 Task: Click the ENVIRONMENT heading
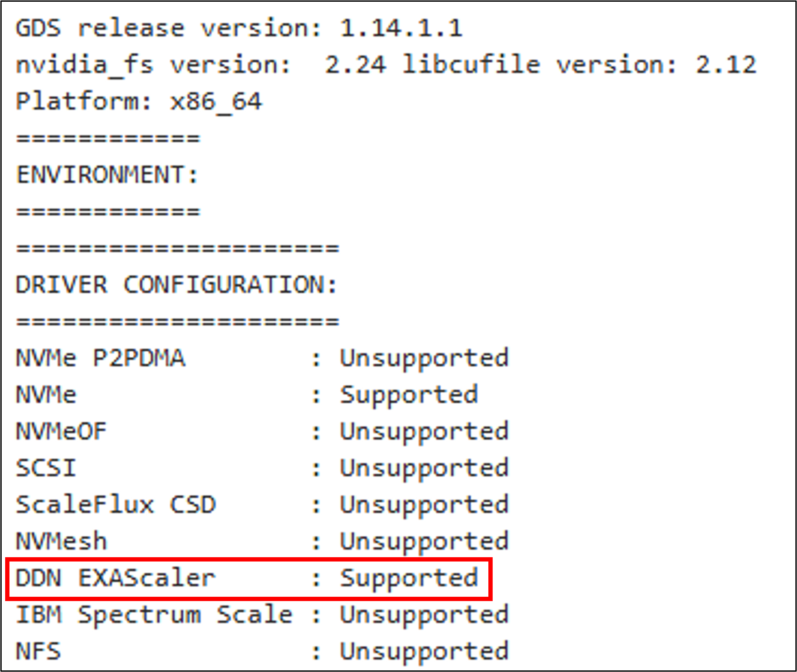pos(107,175)
